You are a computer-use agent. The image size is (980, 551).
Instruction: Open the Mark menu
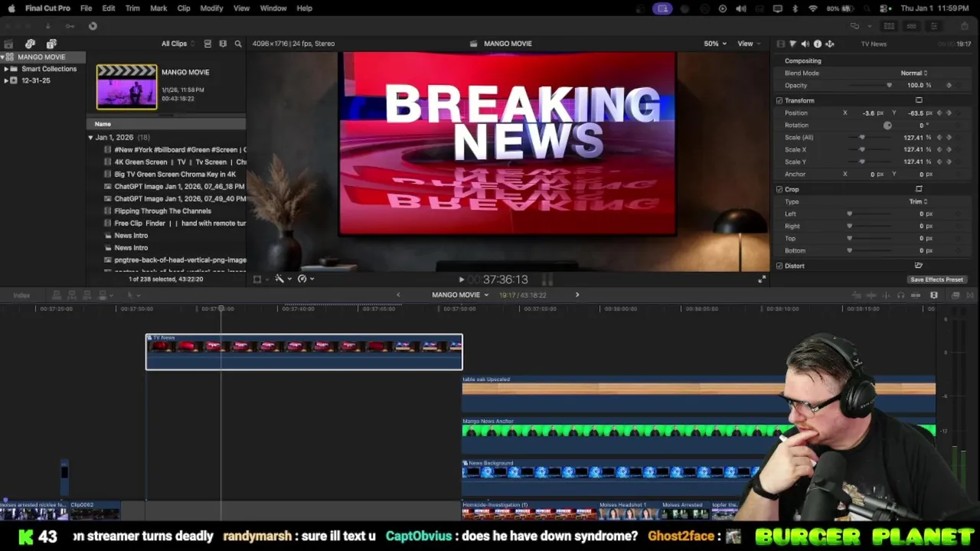(x=158, y=8)
